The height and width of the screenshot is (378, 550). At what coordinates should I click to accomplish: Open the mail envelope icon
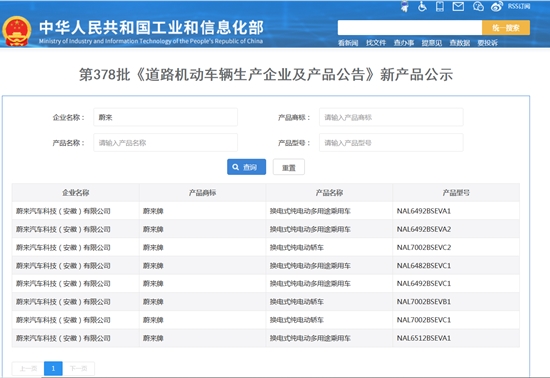tap(458, 6)
